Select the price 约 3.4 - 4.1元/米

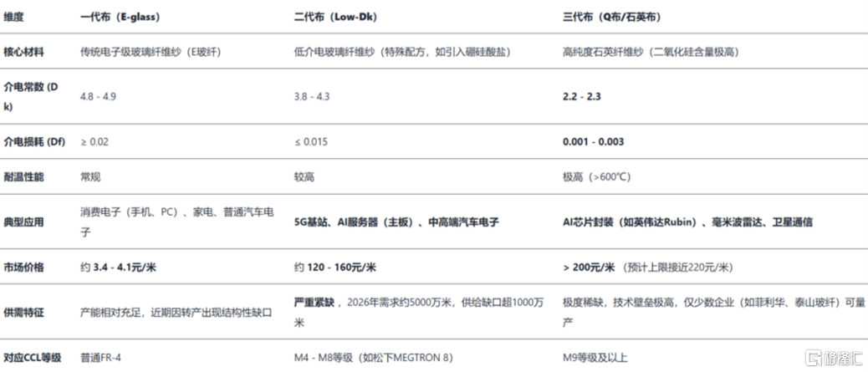click(118, 268)
